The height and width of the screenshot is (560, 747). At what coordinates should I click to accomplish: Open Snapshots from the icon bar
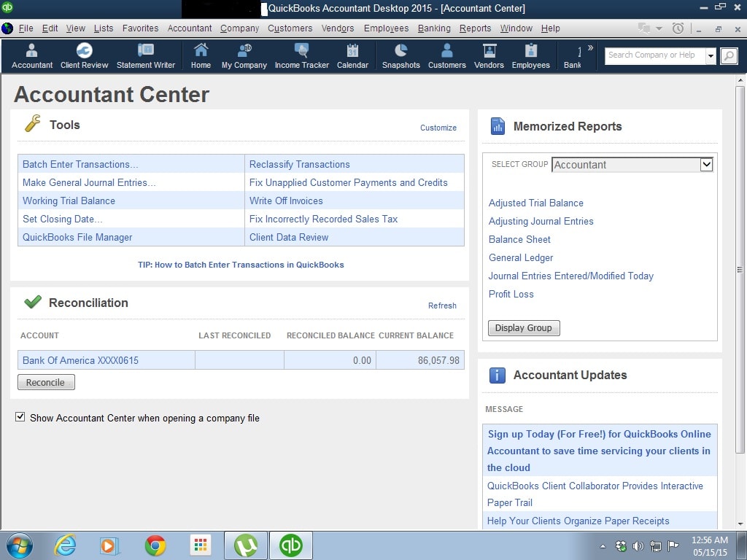(400, 55)
